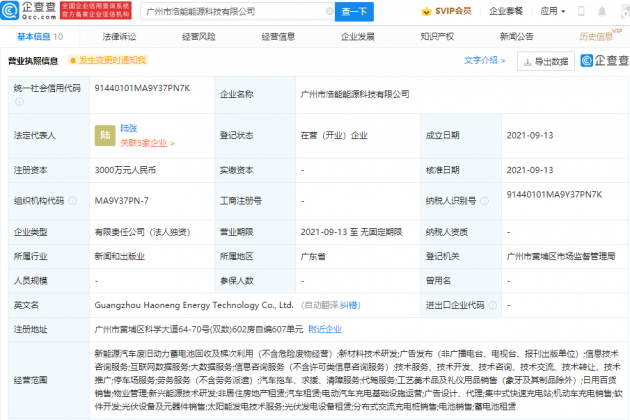Screen dimensions: 630x420
Task: Switch to the 知识产权 tab
Action: click(x=437, y=37)
